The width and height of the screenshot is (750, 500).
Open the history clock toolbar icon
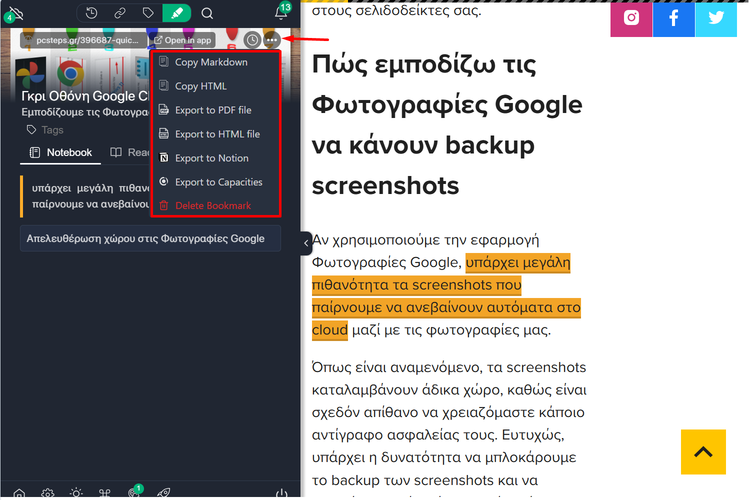pos(91,13)
